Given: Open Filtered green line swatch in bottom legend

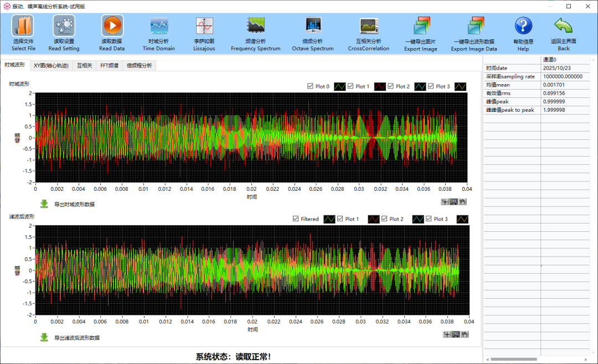Looking at the screenshot, I should coord(329,219).
